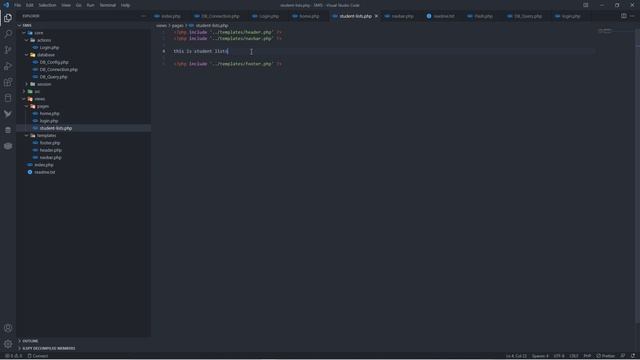Switch to the index.php editor tab

171,16
